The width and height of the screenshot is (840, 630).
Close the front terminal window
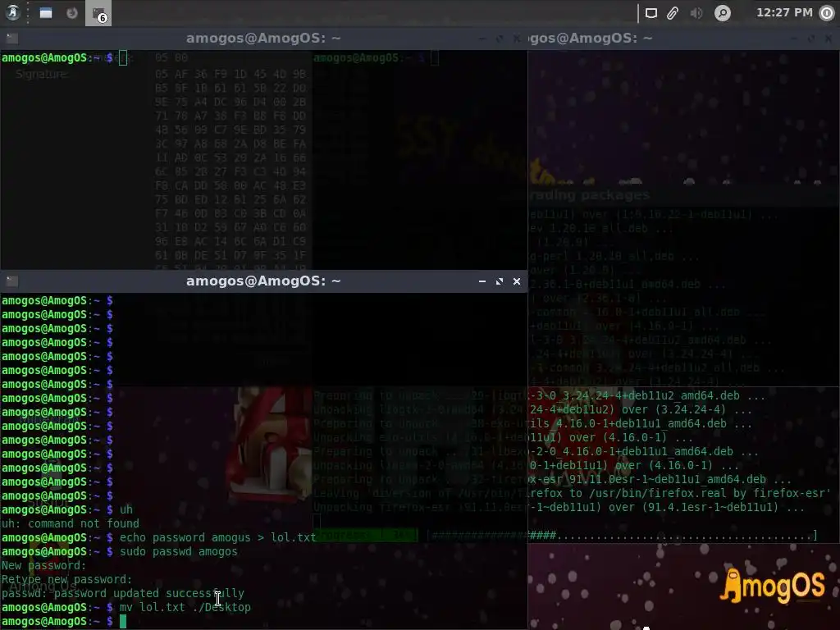tap(517, 281)
